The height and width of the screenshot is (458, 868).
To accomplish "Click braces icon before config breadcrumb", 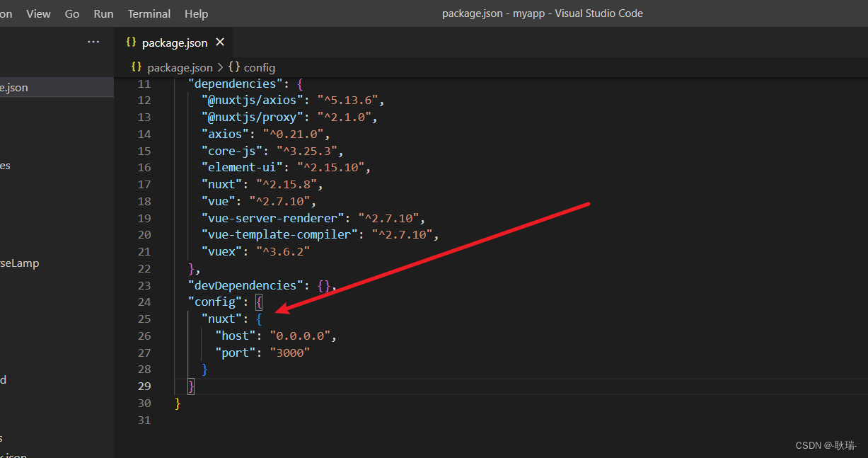I will click(233, 67).
